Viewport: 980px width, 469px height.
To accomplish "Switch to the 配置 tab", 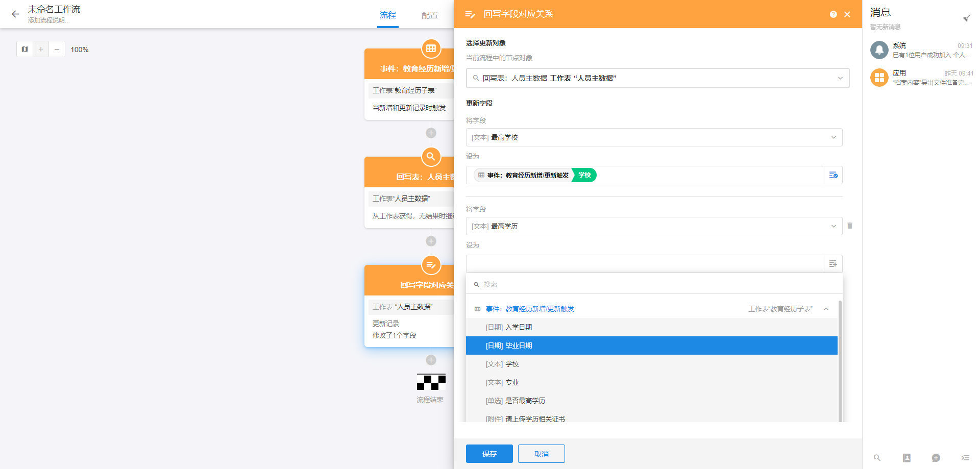I will pos(429,15).
